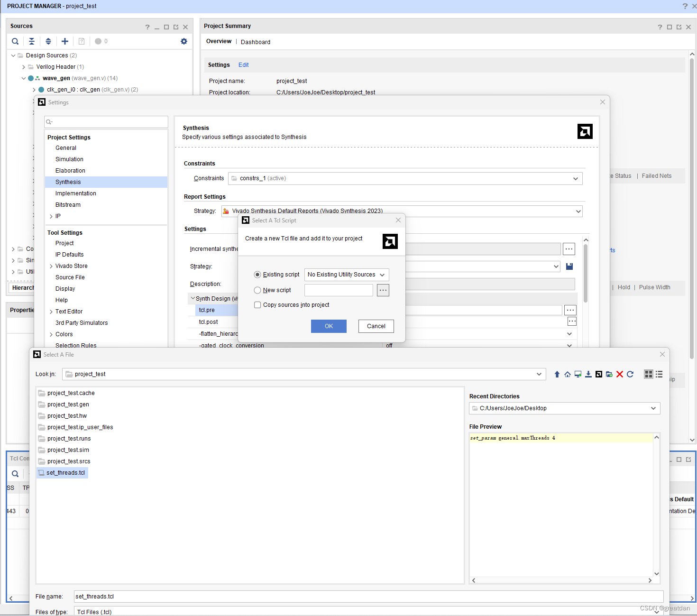
Task: Open report settings Strategy dropdown
Action: (x=402, y=211)
